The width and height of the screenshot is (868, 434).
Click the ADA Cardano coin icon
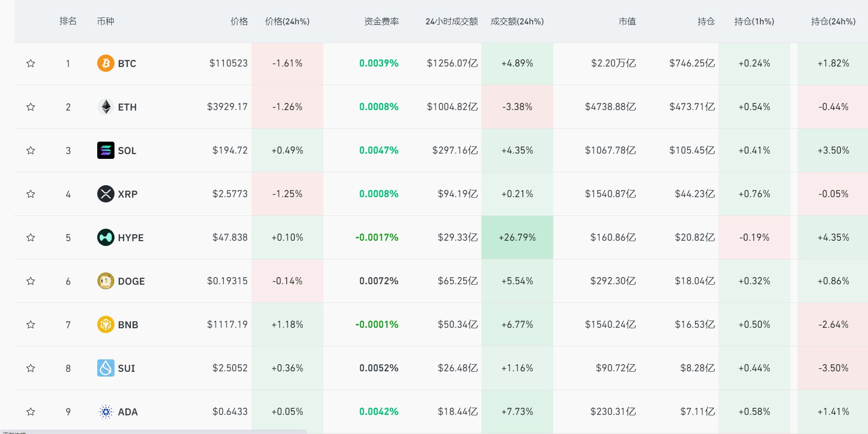point(105,412)
